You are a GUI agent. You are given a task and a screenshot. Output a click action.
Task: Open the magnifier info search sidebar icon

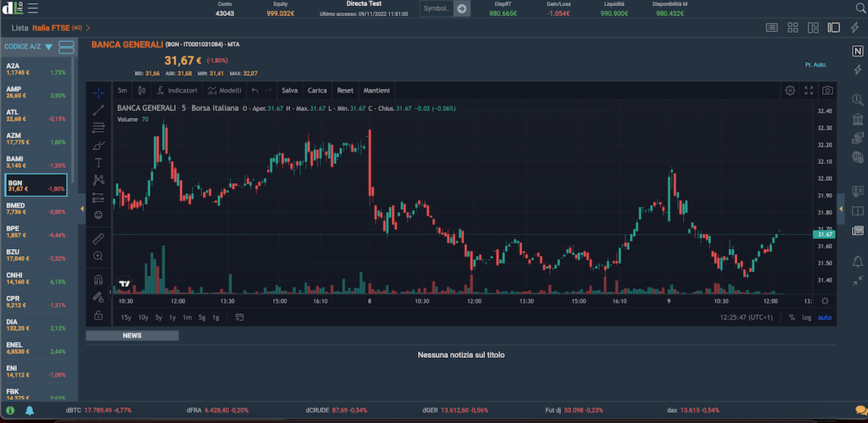857,100
